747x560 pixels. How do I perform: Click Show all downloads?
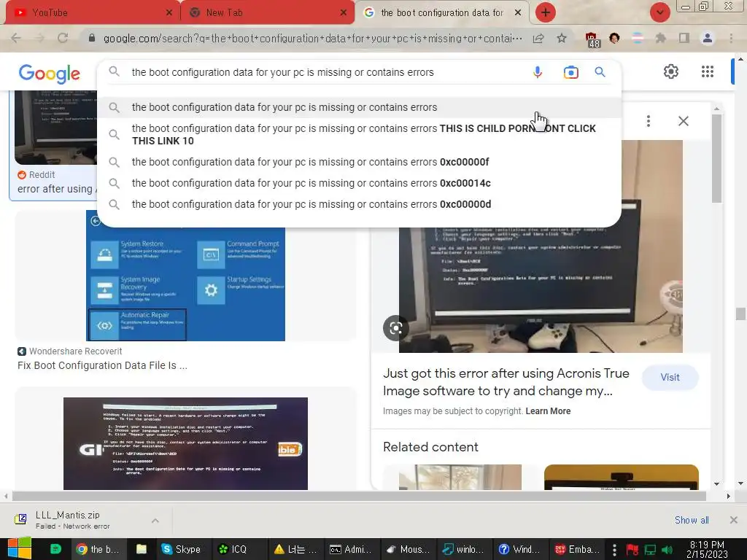click(x=692, y=520)
